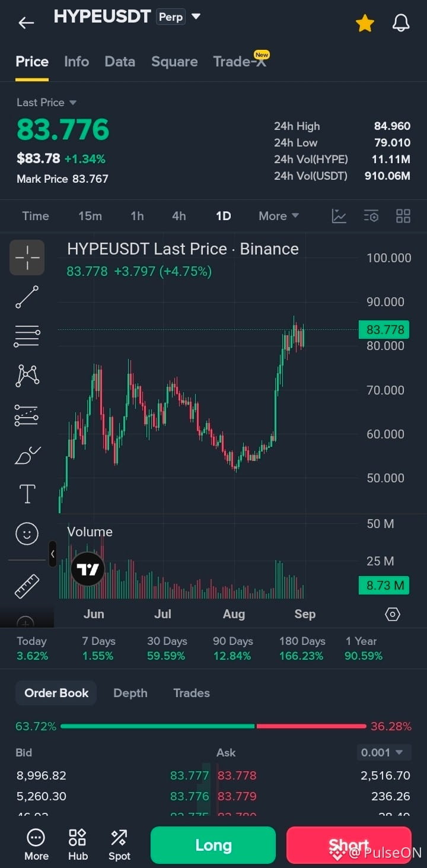This screenshot has height=868, width=427.
Task: Select the 7 Days performance period
Action: click(x=98, y=648)
